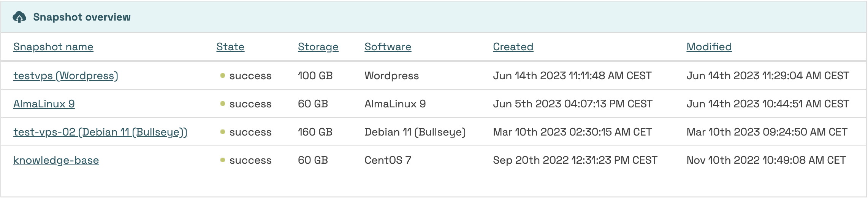Image resolution: width=868 pixels, height=198 pixels.
Task: Open the AlmaLinux 9 snapshot link
Action: (44, 104)
